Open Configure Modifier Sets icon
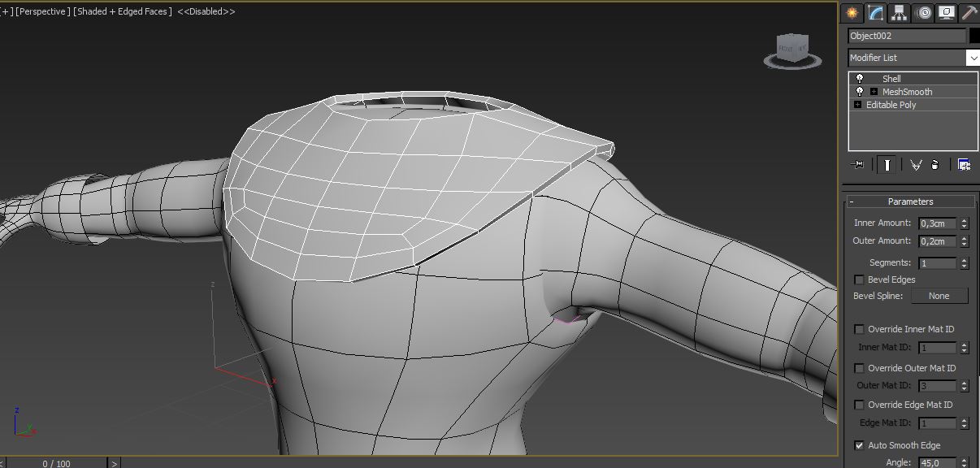Viewport: 980px width, 468px height. point(964,165)
